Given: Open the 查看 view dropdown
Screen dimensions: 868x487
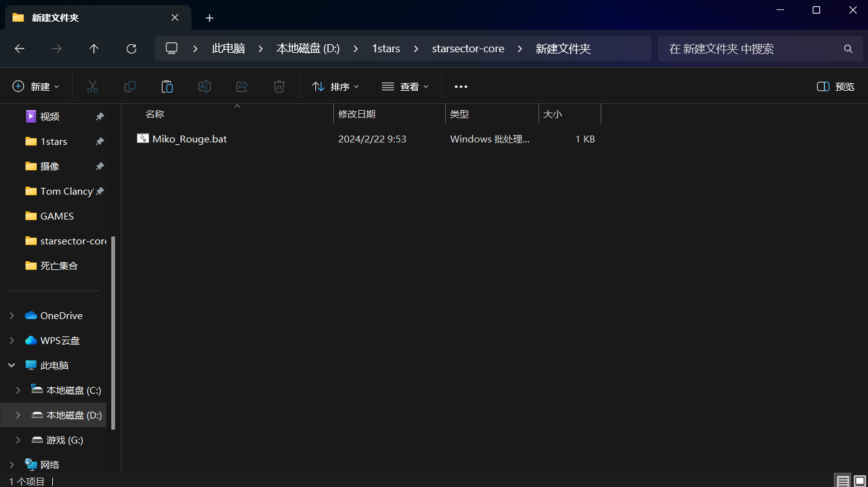Looking at the screenshot, I should click(405, 86).
